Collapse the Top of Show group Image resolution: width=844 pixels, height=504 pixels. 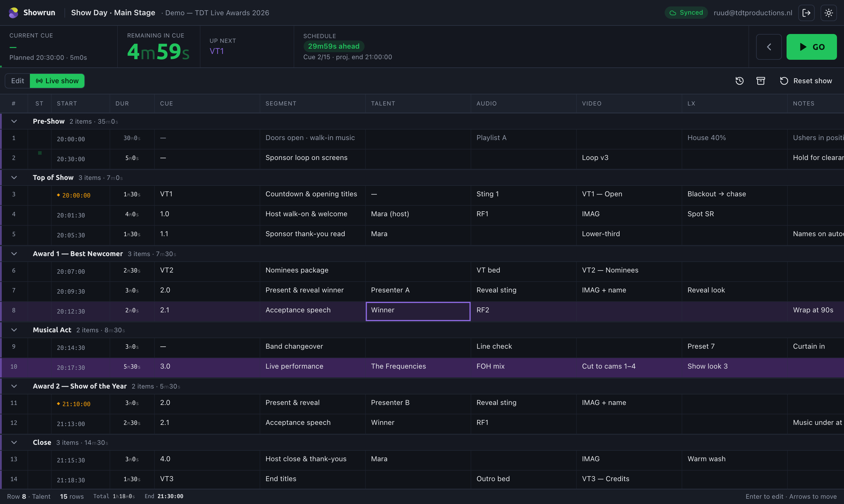pos(14,178)
